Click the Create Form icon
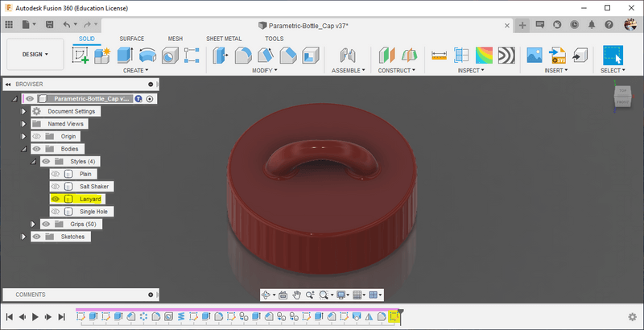The width and height of the screenshot is (644, 330). [103, 55]
